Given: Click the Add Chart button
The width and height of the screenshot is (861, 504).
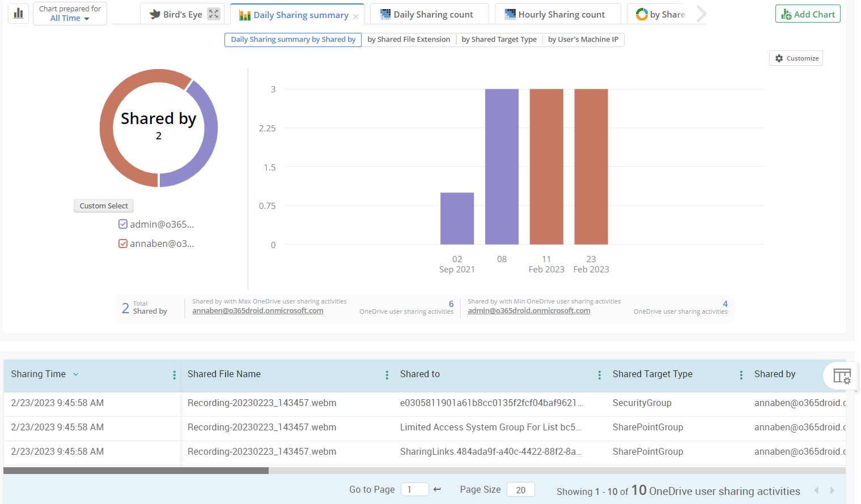Looking at the screenshot, I should point(807,14).
